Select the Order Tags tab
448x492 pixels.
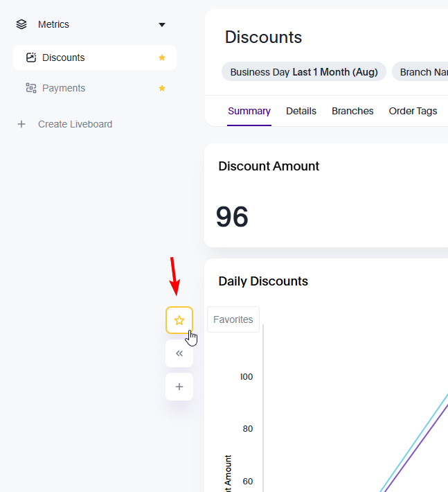click(x=413, y=111)
